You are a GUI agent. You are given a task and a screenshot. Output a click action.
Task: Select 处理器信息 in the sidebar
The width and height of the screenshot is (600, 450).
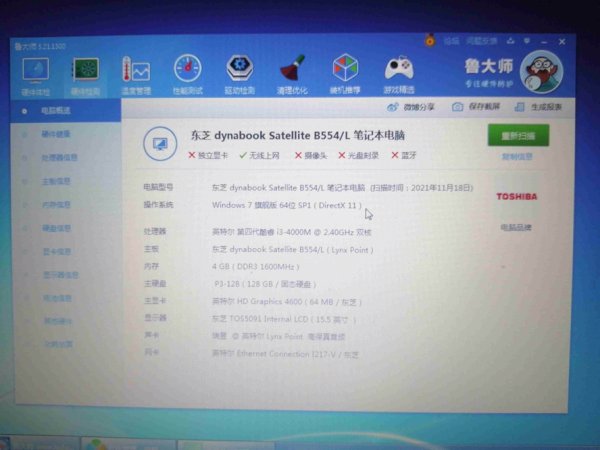59,158
